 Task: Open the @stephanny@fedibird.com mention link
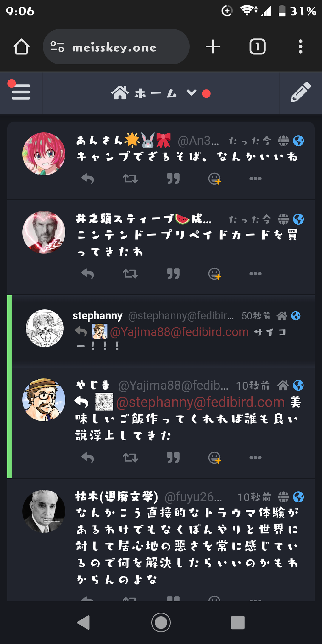pos(200,402)
